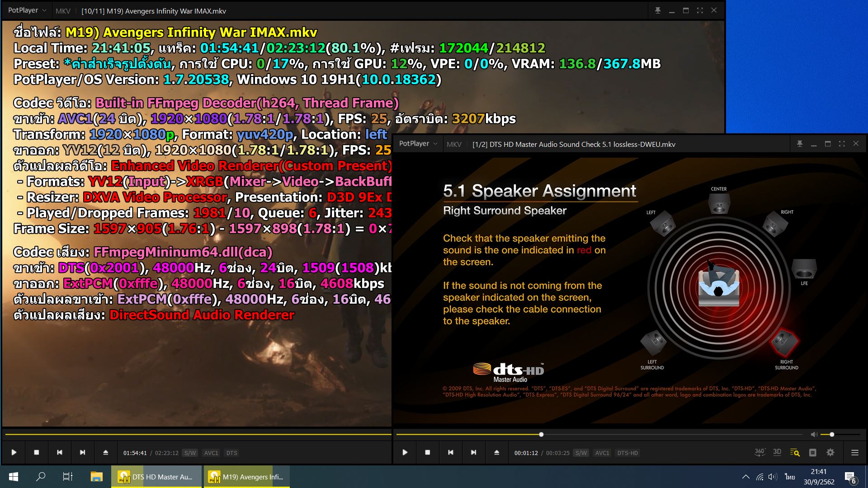Open clock and calendar 21:41

pos(819,477)
